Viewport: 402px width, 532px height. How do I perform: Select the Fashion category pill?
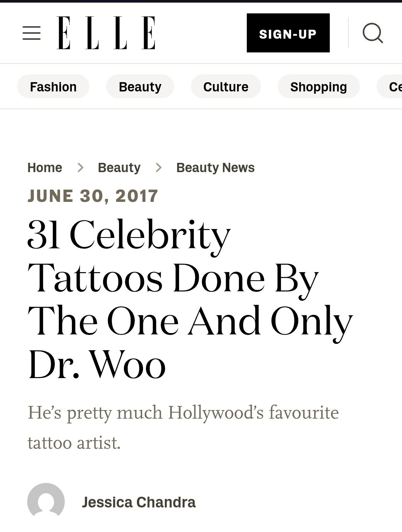pyautogui.click(x=53, y=87)
